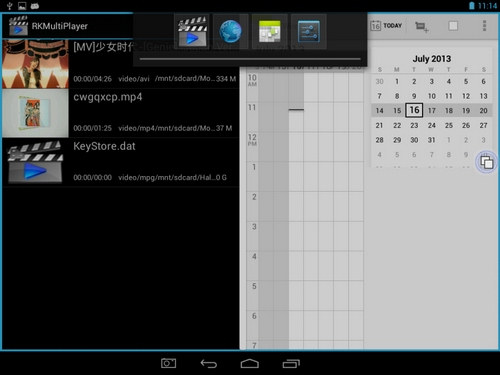Image resolution: width=500 pixels, height=375 pixels.
Task: Select July 24 in the mini calendar
Action: pyautogui.click(x=432, y=125)
